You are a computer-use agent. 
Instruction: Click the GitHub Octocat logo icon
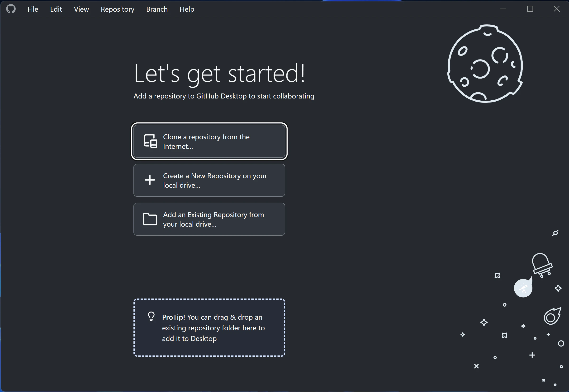[11, 9]
